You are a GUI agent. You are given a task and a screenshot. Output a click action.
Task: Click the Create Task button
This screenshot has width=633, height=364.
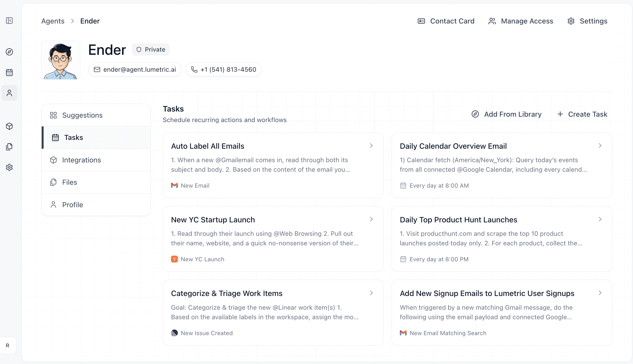pyautogui.click(x=582, y=114)
